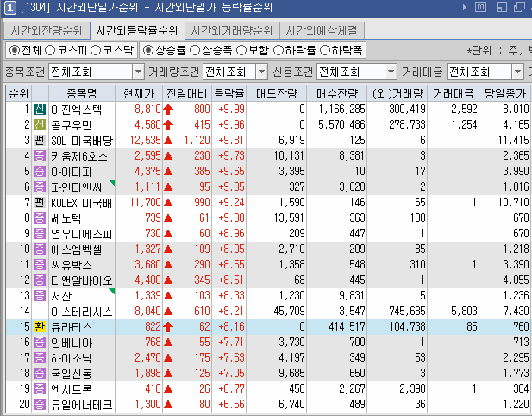Screen dimensions: 532x416
Task: Click the 증 badge for 씨유박스
Action: [x=40, y=265]
